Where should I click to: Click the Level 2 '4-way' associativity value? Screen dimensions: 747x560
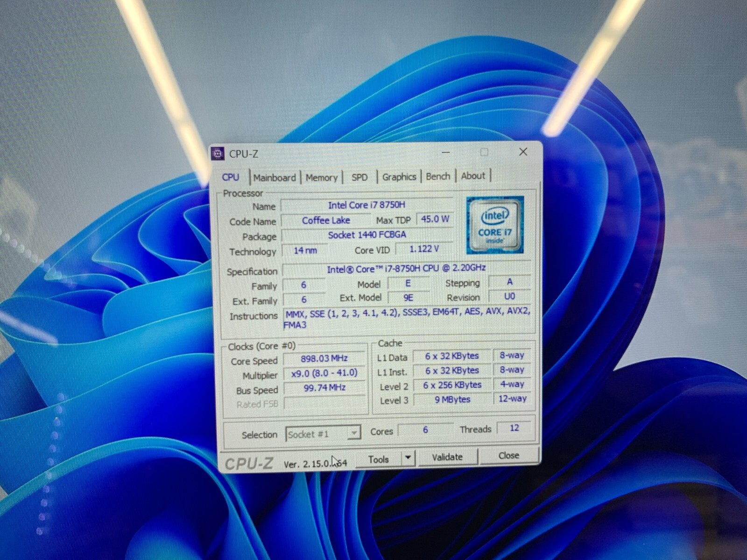512,384
